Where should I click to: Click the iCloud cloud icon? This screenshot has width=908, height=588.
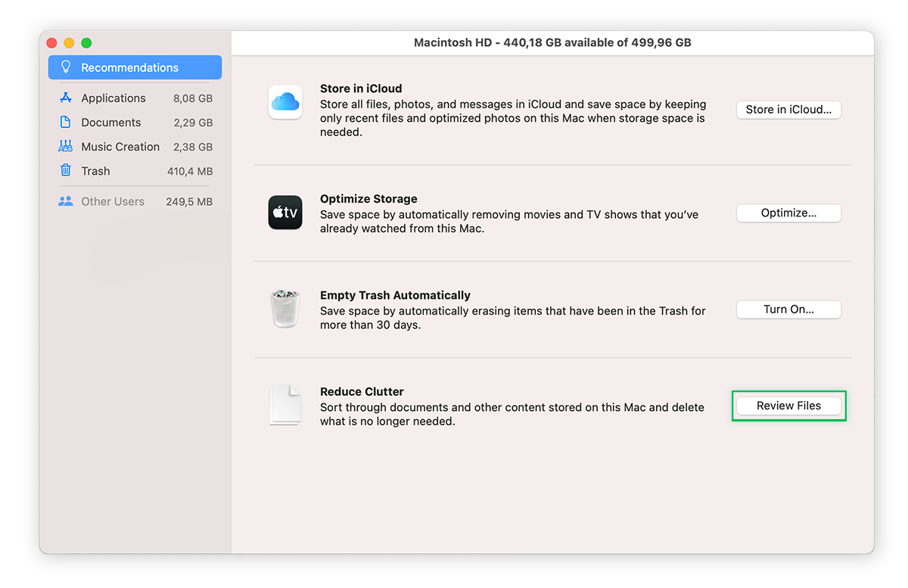(x=285, y=102)
